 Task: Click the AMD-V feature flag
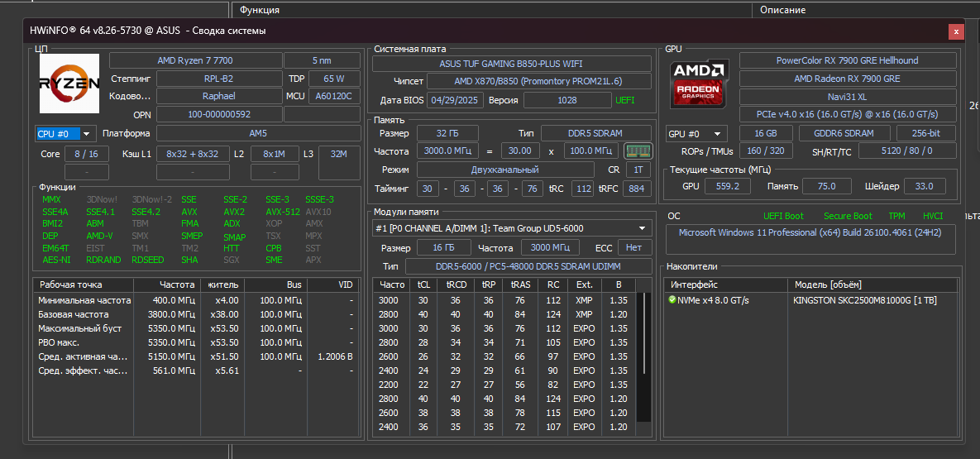click(x=99, y=236)
